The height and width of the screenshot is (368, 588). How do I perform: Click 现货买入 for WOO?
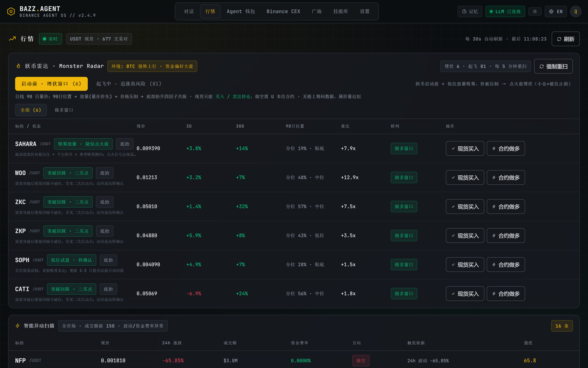(x=465, y=177)
